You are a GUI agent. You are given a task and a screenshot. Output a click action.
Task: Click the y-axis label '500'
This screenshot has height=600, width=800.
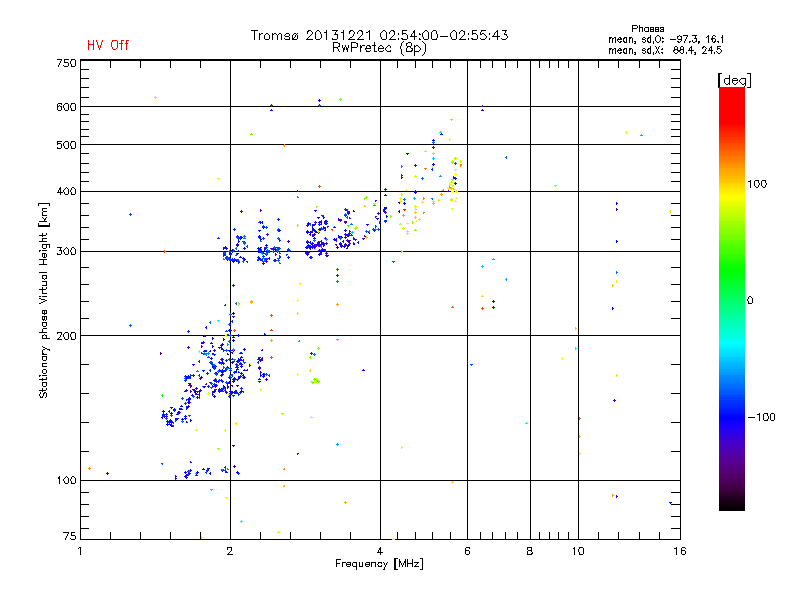[x=66, y=145]
